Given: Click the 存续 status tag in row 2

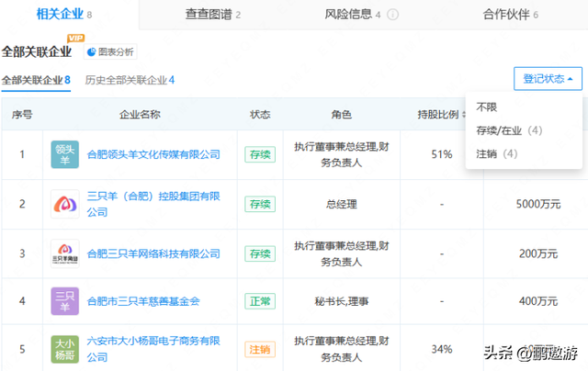Looking at the screenshot, I should (260, 204).
